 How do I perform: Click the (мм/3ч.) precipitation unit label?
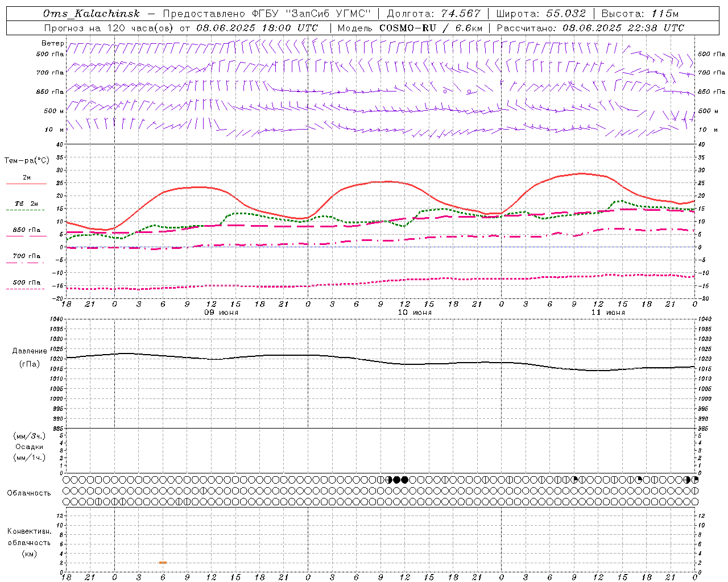pos(30,436)
